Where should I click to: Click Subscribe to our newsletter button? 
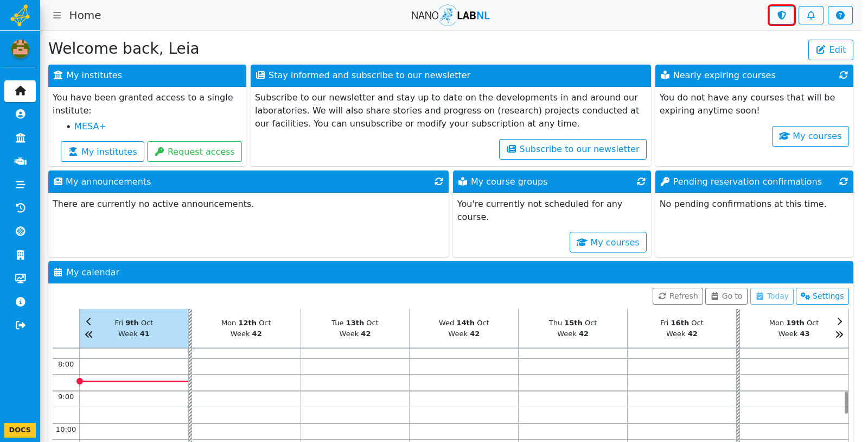pyautogui.click(x=573, y=149)
